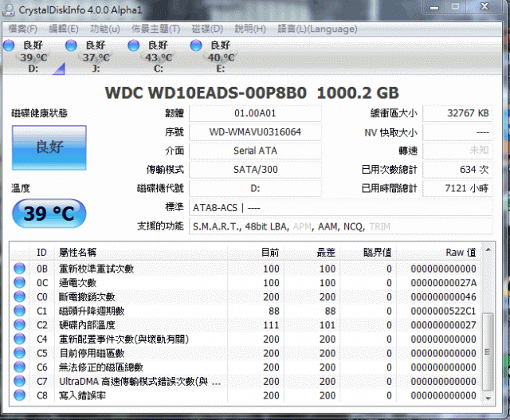Click status icon of attribute C7 row
This screenshot has height=420, width=510.
click(x=19, y=381)
